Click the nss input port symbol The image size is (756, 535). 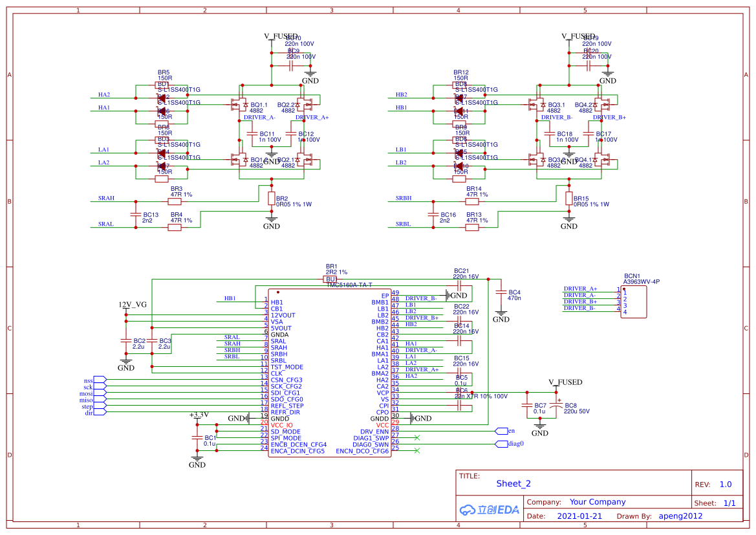pyautogui.click(x=99, y=380)
